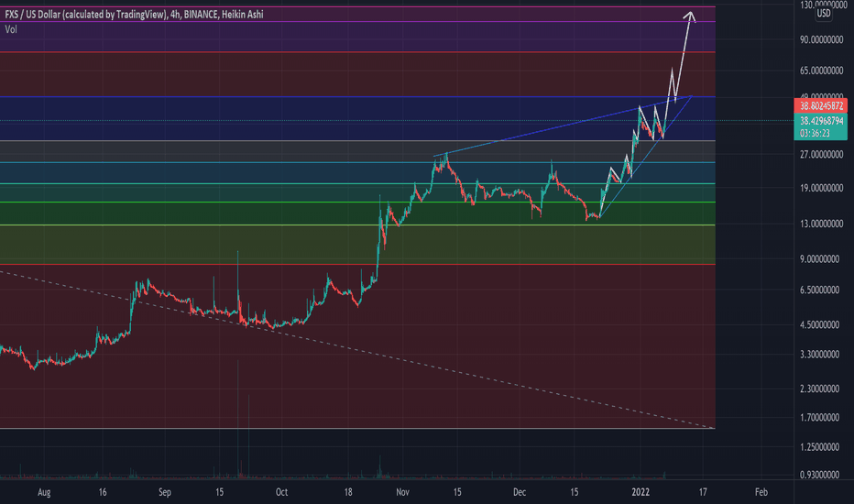
Task: Open the USD currency selector
Action: [x=824, y=13]
